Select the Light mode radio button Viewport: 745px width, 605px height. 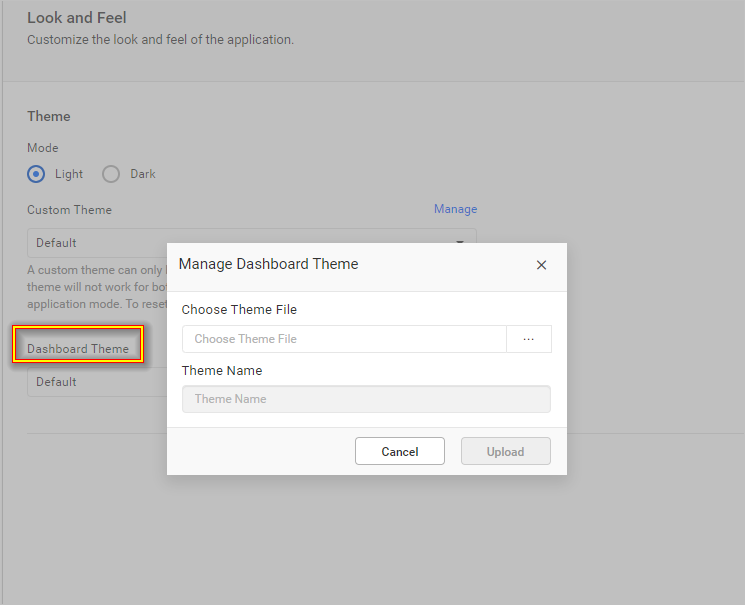coord(37,174)
